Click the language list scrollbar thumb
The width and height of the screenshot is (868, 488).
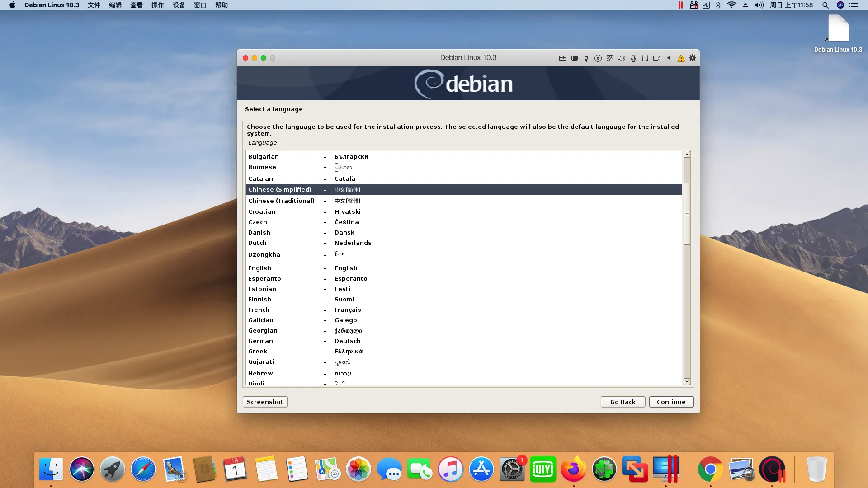pyautogui.click(x=687, y=213)
